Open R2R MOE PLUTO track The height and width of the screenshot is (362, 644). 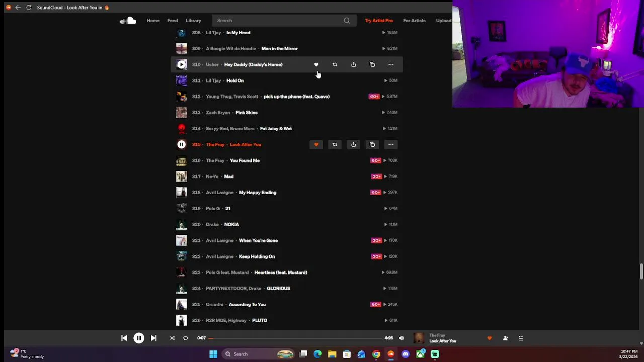click(260, 320)
